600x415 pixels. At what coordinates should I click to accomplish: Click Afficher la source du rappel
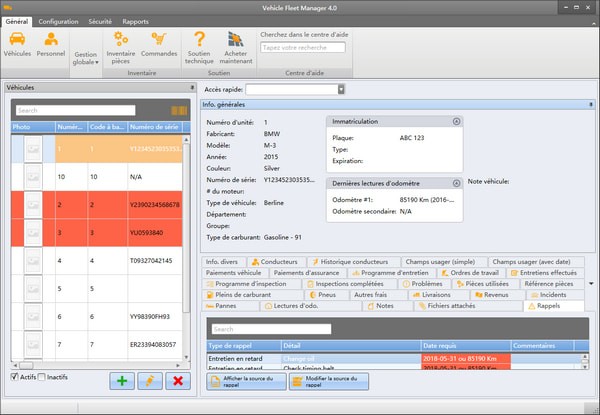point(245,381)
